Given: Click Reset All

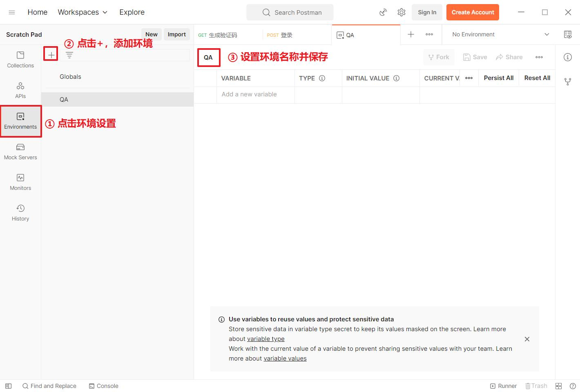Looking at the screenshot, I should pyautogui.click(x=537, y=78).
